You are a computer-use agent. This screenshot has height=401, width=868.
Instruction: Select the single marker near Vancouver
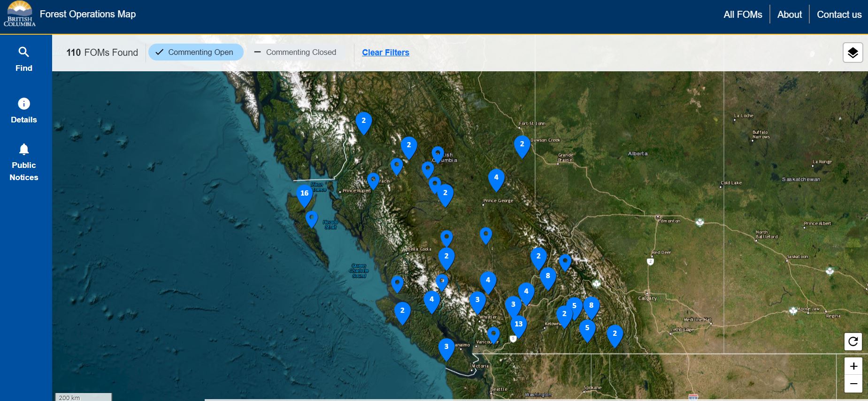click(x=493, y=334)
